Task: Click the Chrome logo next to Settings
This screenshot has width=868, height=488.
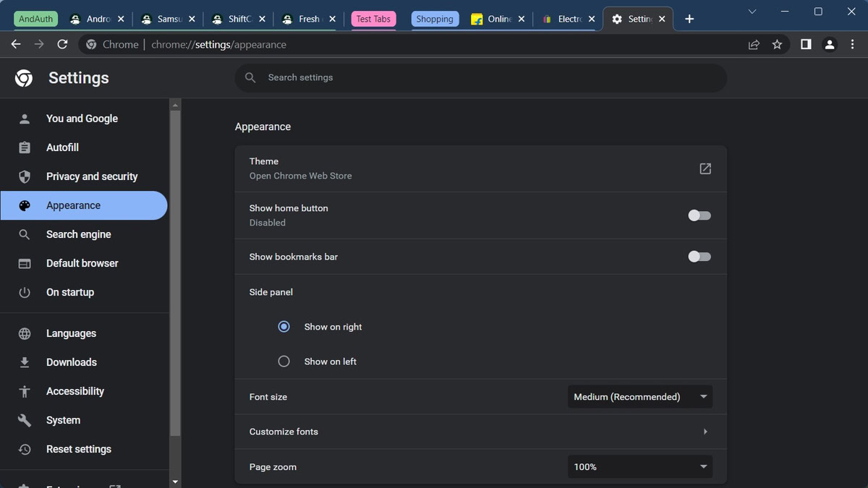Action: (24, 78)
